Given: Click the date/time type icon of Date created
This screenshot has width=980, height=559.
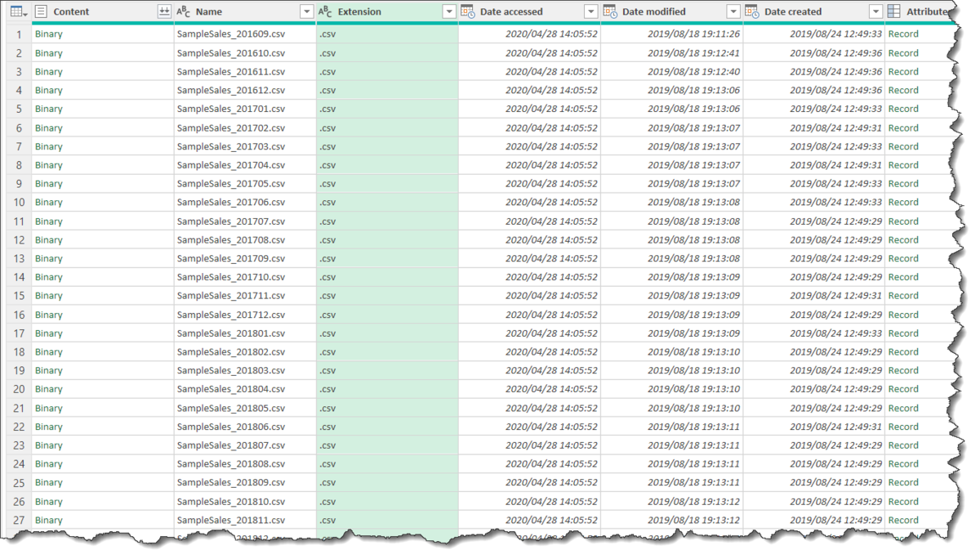Looking at the screenshot, I should coord(752,12).
